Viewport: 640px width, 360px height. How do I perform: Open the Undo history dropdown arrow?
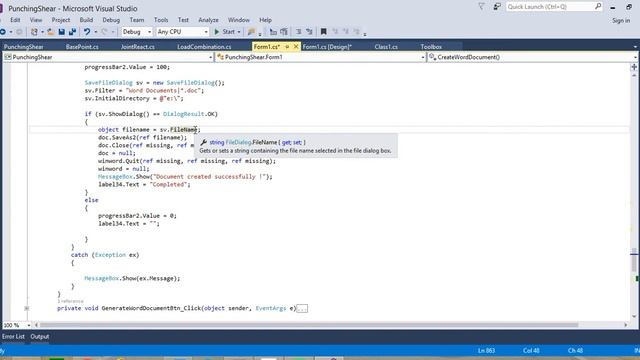point(96,32)
